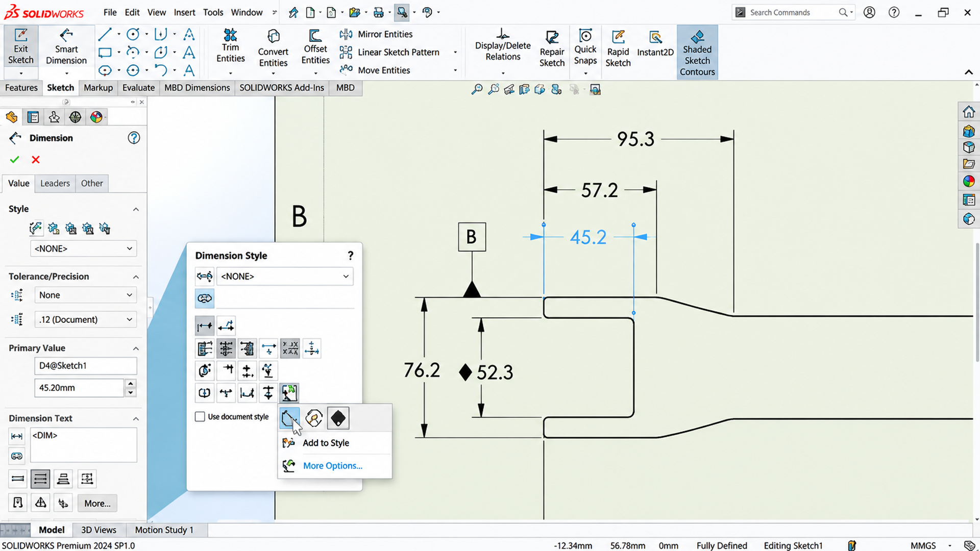This screenshot has height=551, width=980.
Task: Switch to the Leaders tab
Action: tap(55, 183)
